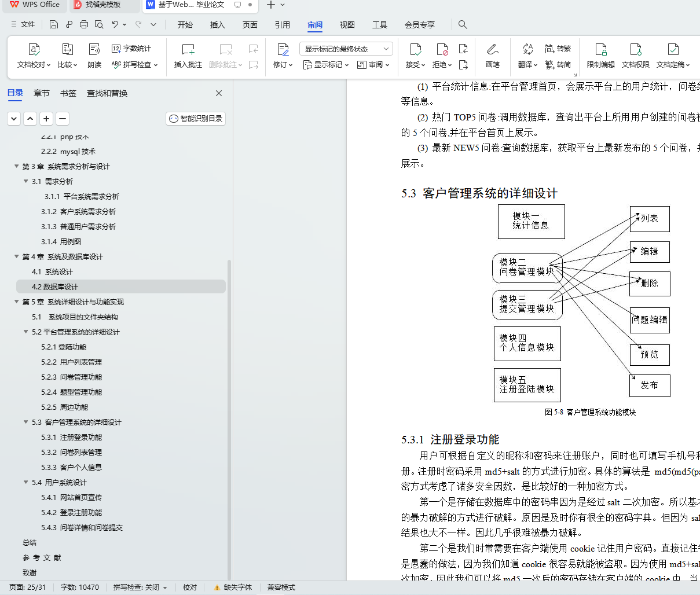Switch to the 章节 navigation tab
This screenshot has height=595, width=700.
click(42, 93)
